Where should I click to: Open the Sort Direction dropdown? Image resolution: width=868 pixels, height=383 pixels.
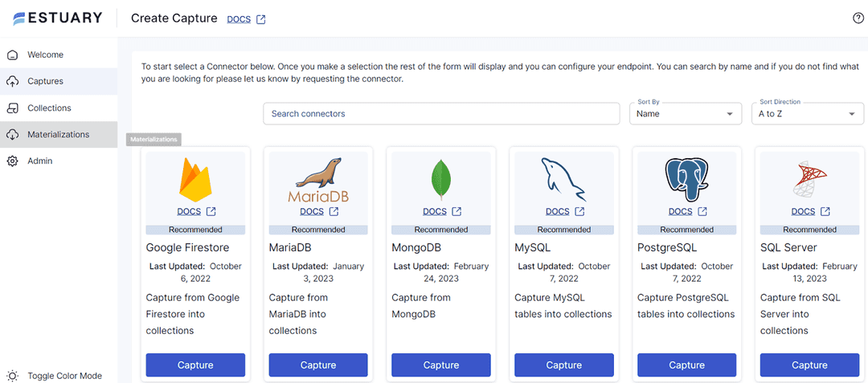click(x=808, y=114)
